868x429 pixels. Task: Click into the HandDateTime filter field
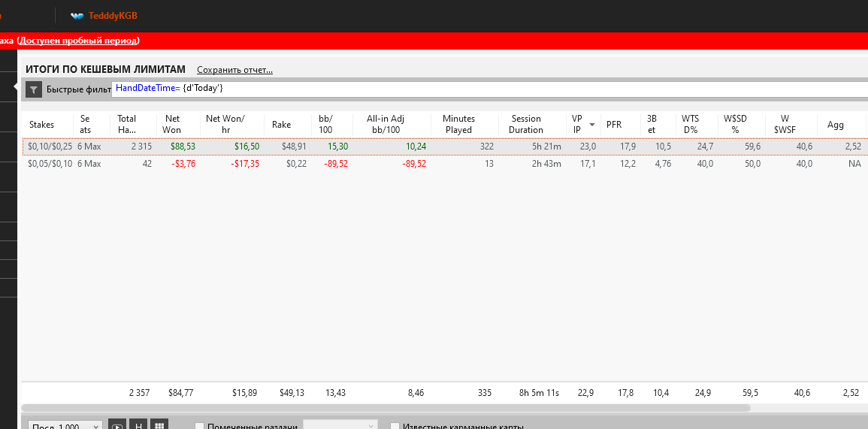489,89
